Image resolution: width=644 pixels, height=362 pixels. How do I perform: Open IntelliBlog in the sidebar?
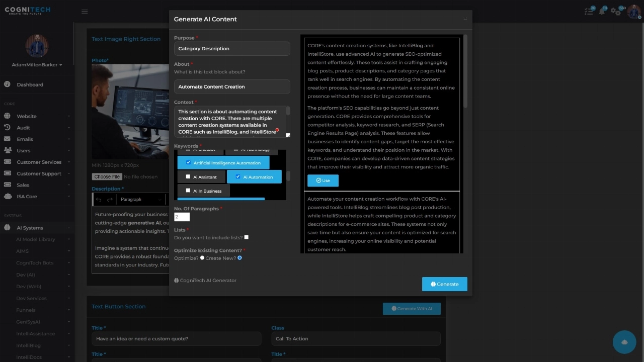(x=28, y=345)
